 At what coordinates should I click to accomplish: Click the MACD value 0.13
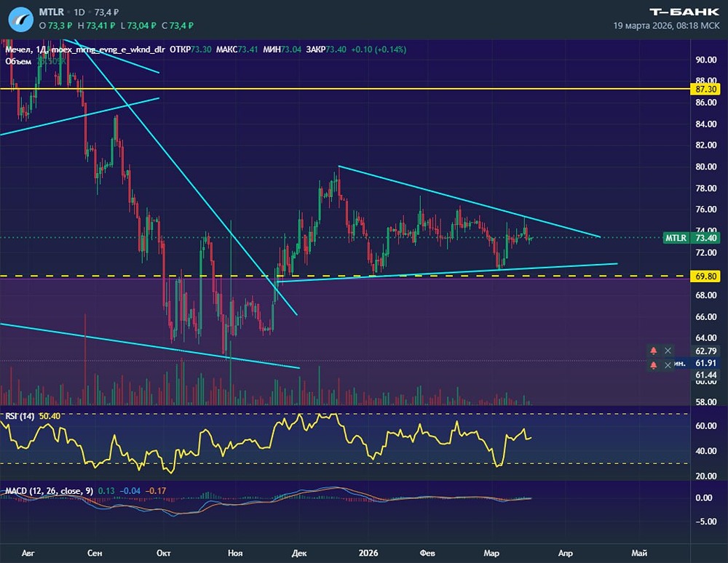tap(106, 491)
